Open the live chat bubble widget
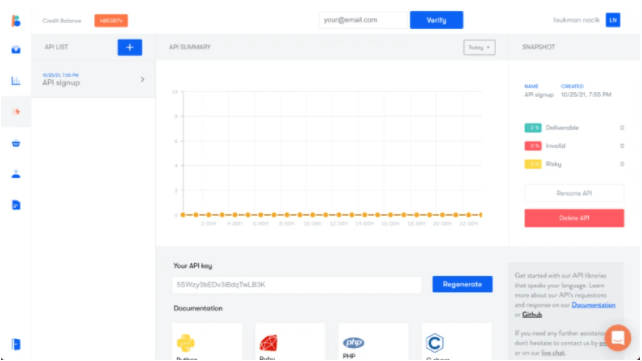This screenshot has width=642, height=361. 618,338
